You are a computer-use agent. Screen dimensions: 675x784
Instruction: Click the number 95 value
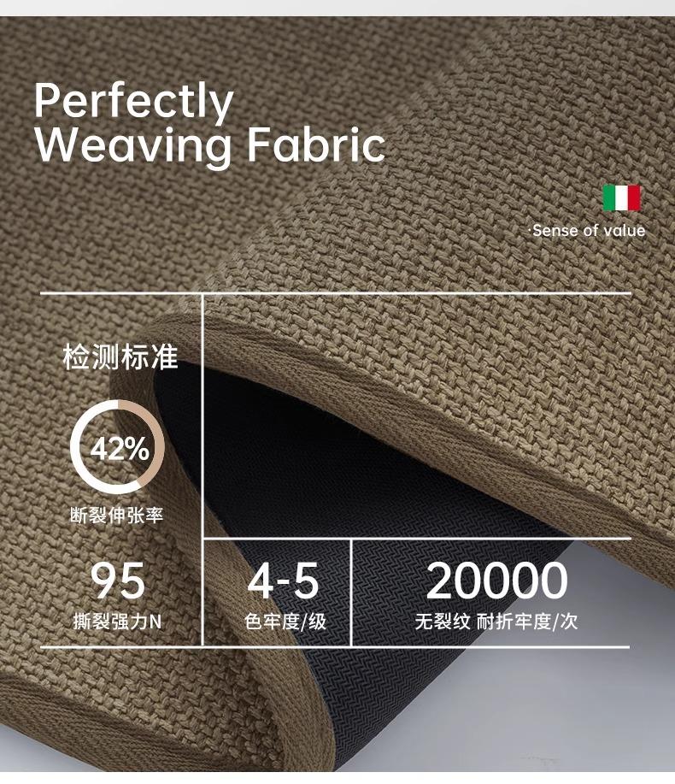pyautogui.click(x=118, y=580)
